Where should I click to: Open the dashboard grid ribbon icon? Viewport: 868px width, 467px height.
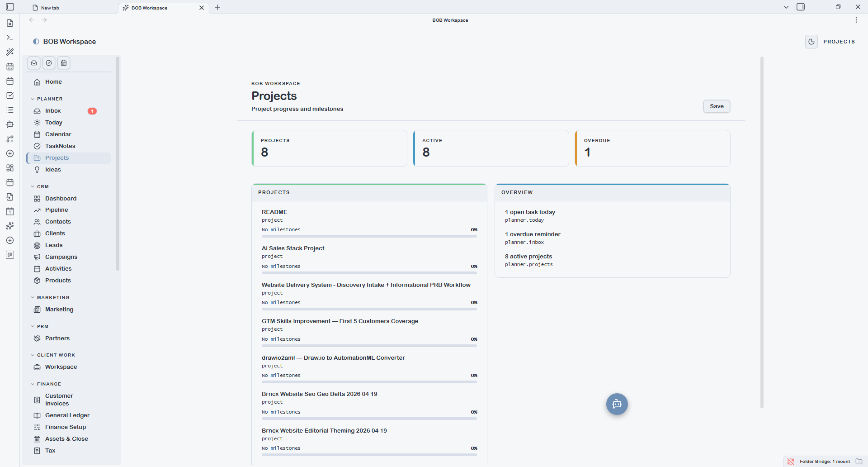pyautogui.click(x=10, y=168)
